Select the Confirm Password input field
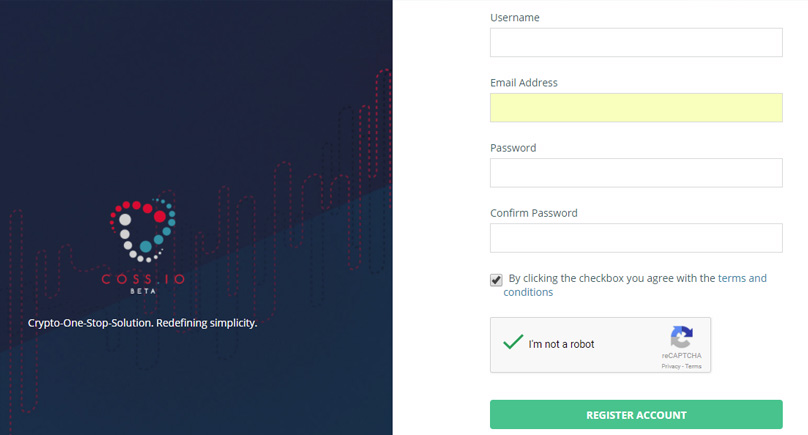This screenshot has width=808, height=435. pos(636,238)
